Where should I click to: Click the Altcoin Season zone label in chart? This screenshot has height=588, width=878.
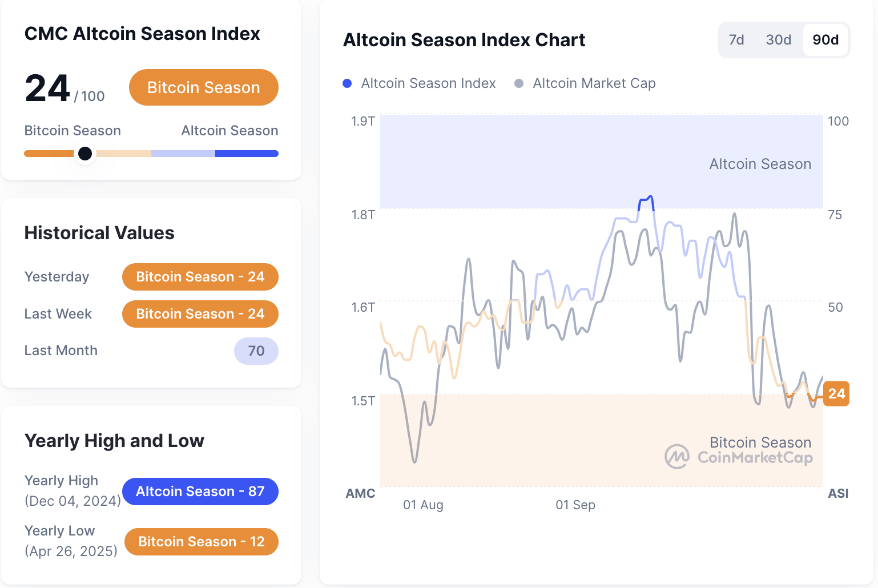point(760,164)
